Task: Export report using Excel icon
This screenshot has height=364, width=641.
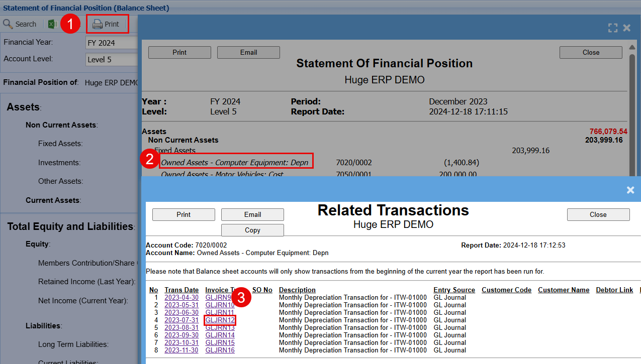Action: (x=52, y=24)
